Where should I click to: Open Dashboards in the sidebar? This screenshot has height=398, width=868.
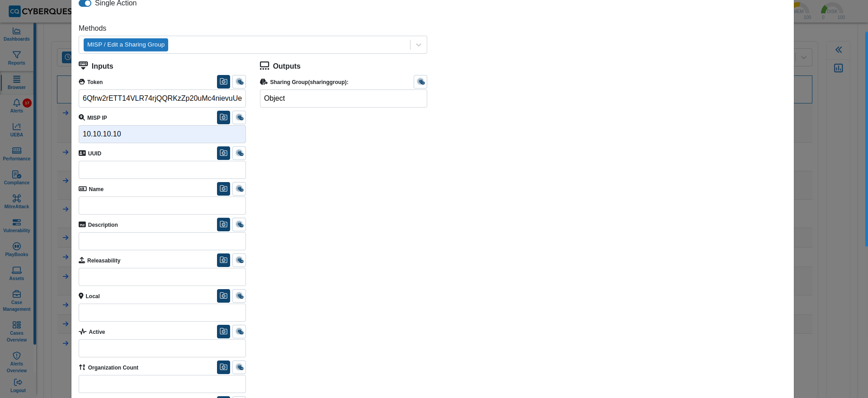pos(17,34)
